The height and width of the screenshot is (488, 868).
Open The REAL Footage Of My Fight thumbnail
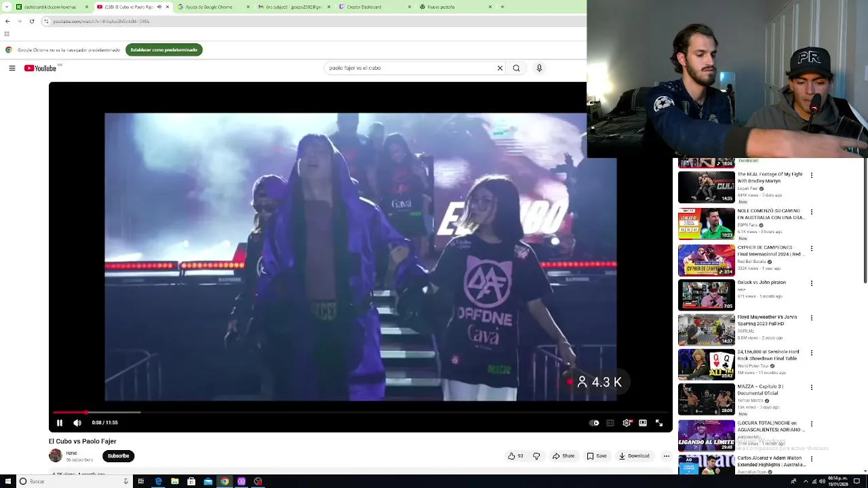pyautogui.click(x=707, y=186)
